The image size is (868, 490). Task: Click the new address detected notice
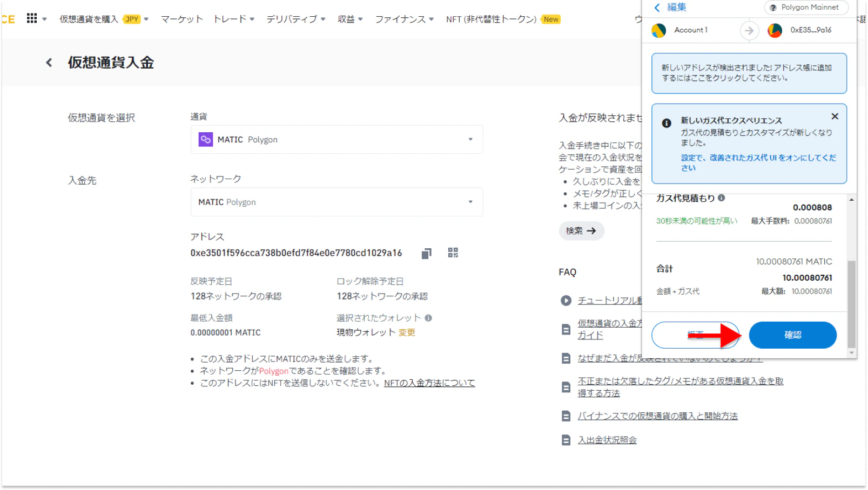tap(749, 73)
